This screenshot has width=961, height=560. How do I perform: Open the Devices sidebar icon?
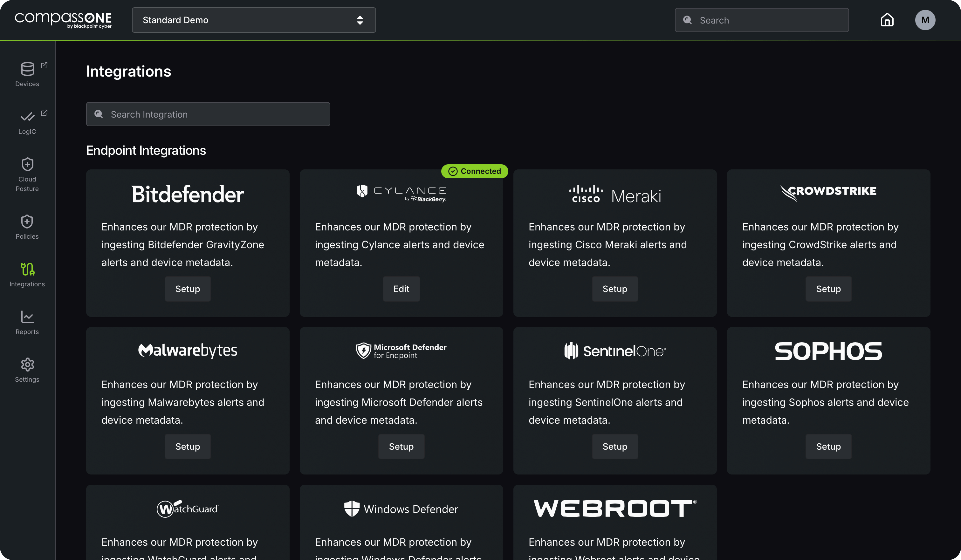[x=27, y=69]
